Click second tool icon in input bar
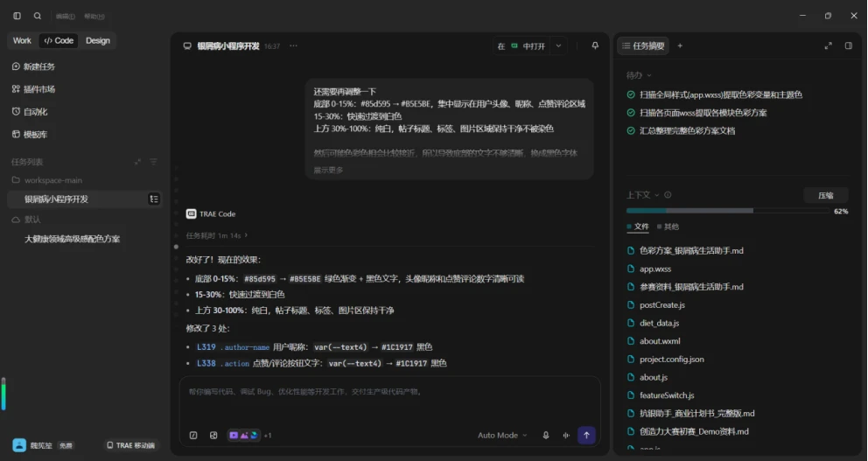868x461 pixels. 213,436
